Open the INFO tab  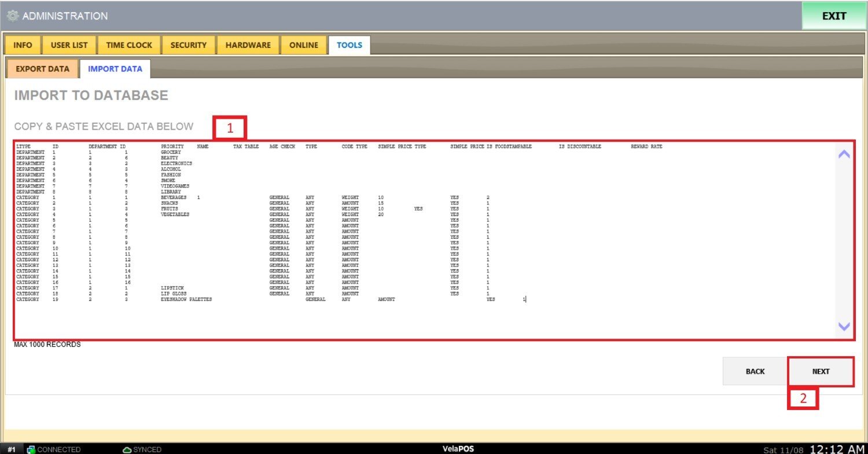23,45
